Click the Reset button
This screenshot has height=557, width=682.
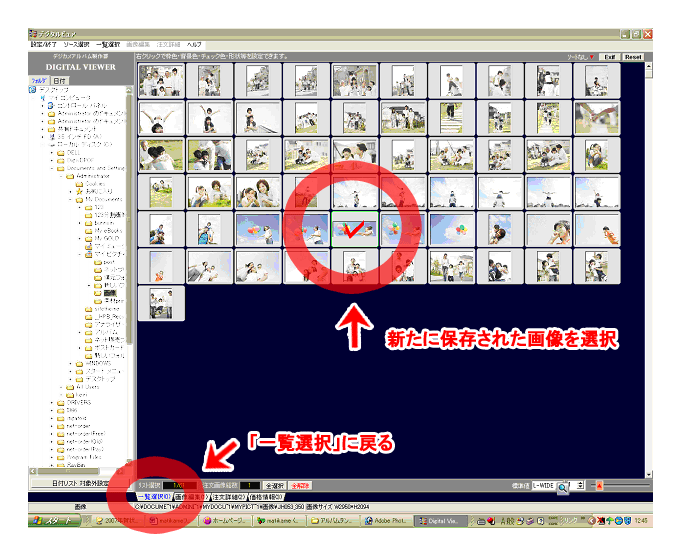(x=633, y=57)
